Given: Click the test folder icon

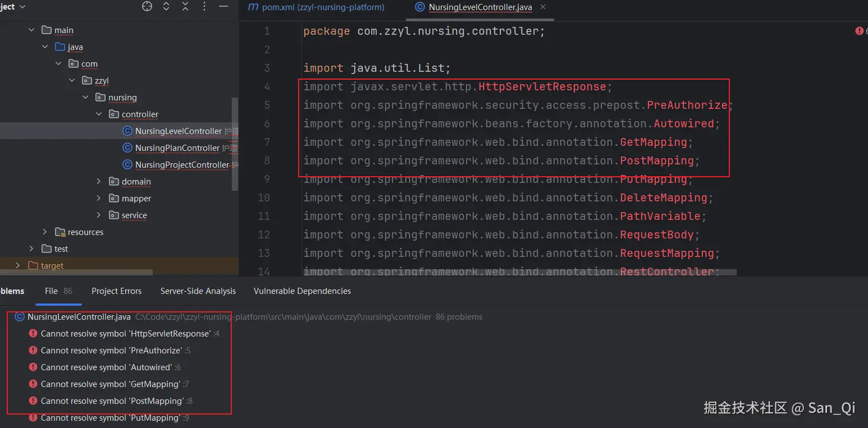Looking at the screenshot, I should tap(47, 248).
